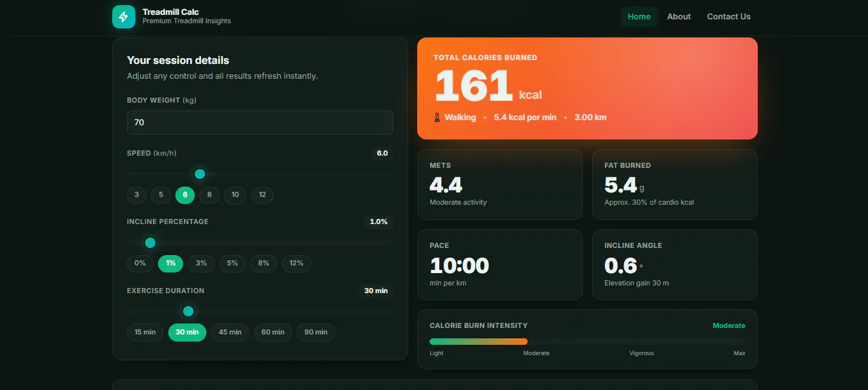Click the duration readout 30 min badge
Viewport: 868px width, 390px height.
376,291
